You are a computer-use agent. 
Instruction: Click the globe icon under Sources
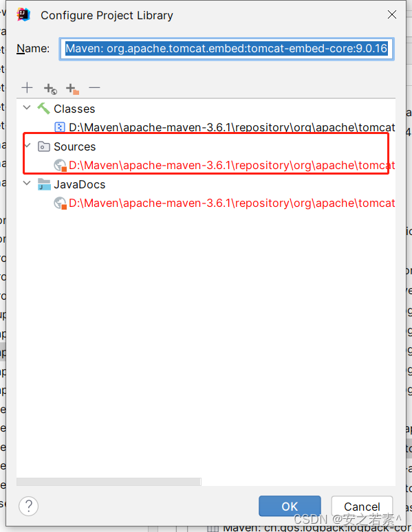click(60, 165)
